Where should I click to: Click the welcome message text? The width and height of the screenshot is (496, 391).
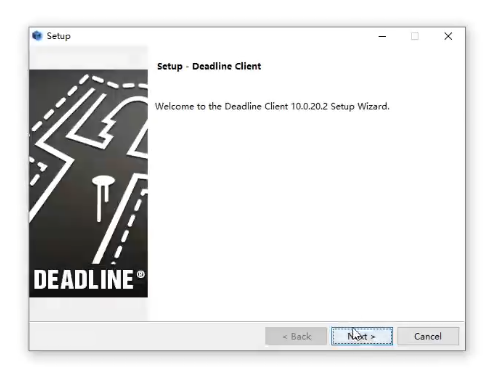point(272,106)
